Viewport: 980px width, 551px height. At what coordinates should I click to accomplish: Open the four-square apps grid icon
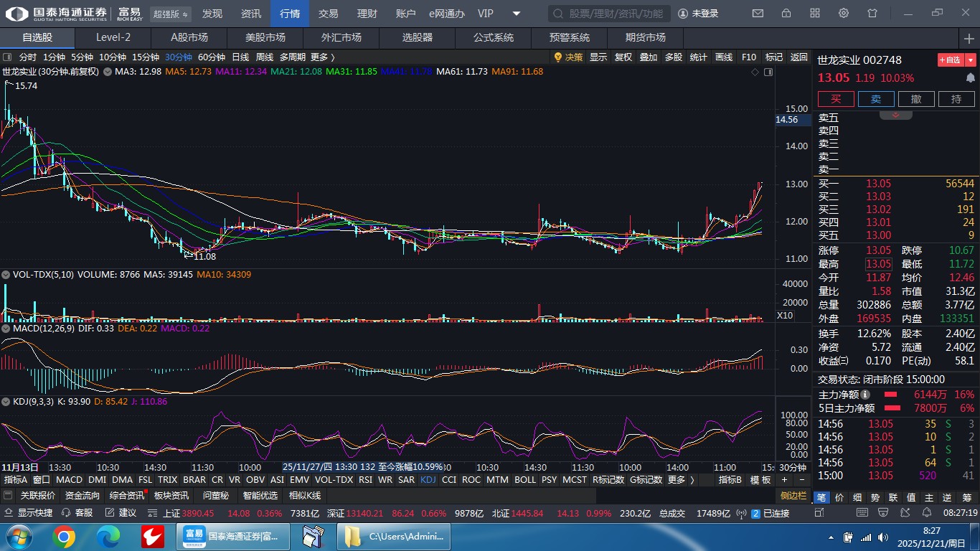[815, 14]
